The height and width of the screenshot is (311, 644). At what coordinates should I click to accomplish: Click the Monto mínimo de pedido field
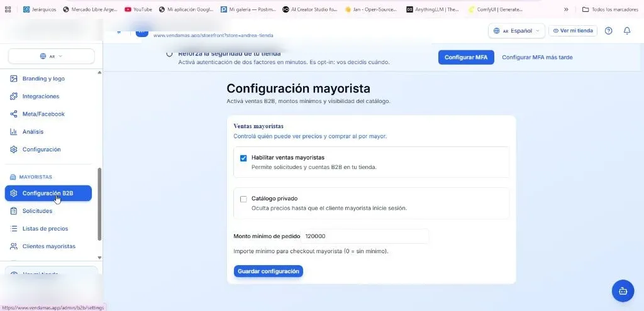365,236
